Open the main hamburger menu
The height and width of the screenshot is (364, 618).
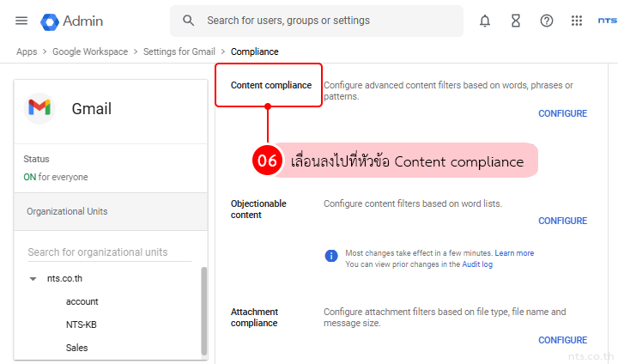pyautogui.click(x=21, y=21)
